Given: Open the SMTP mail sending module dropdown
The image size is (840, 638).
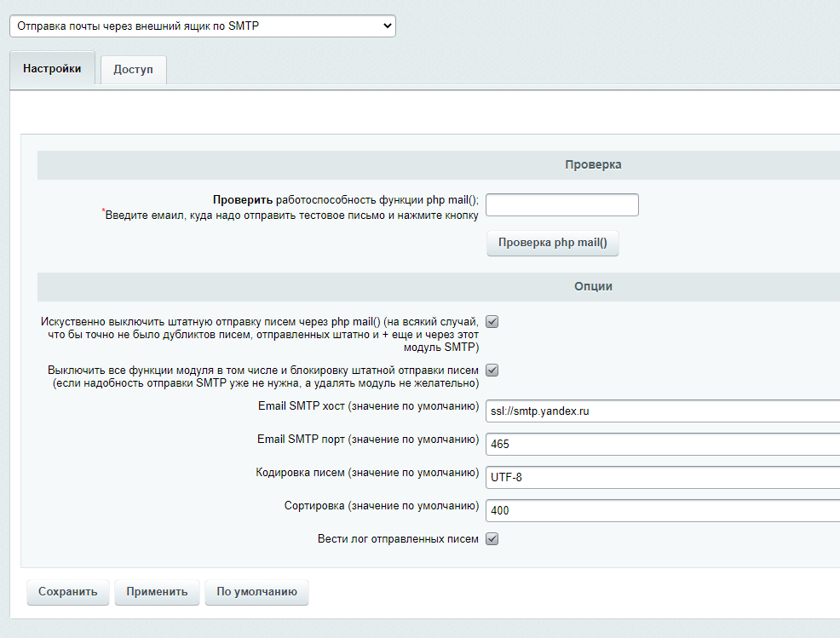Looking at the screenshot, I should [x=202, y=26].
